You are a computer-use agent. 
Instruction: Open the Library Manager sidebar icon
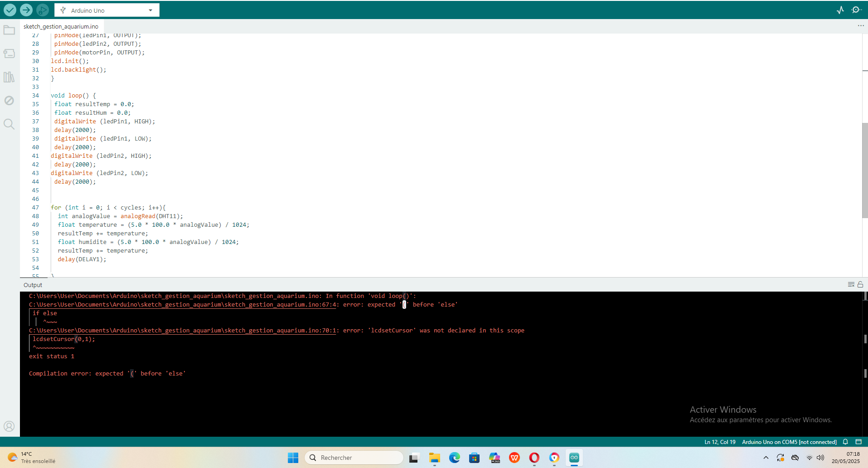9,77
